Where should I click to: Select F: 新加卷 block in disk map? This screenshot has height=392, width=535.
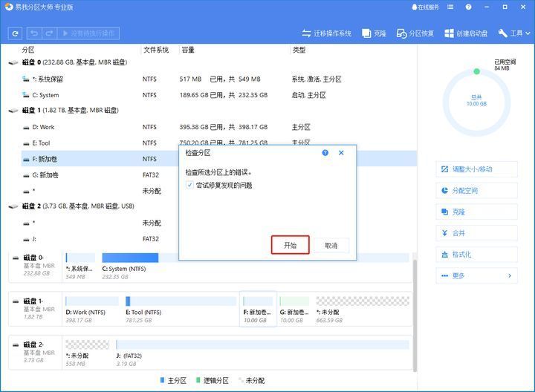(x=258, y=310)
